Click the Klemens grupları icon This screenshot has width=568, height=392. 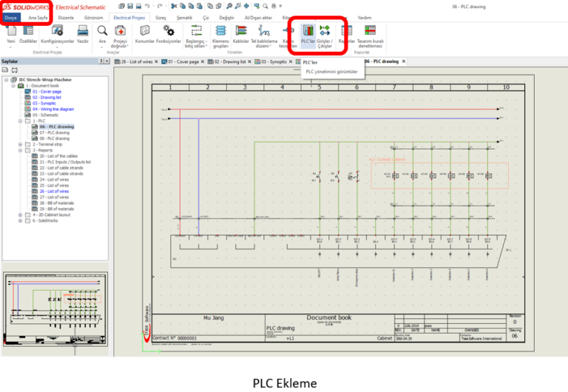point(220,33)
